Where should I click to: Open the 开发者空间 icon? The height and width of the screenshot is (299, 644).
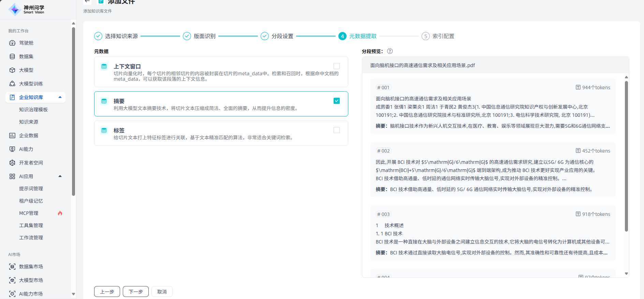coord(12,163)
